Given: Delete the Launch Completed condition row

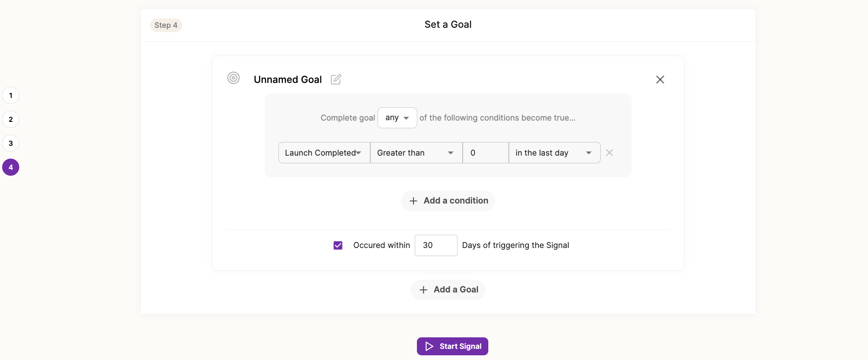Looking at the screenshot, I should tap(610, 153).
